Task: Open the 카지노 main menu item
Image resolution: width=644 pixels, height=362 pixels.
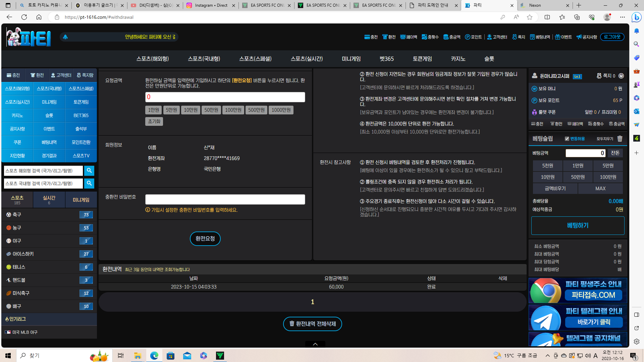Action: click(x=458, y=59)
